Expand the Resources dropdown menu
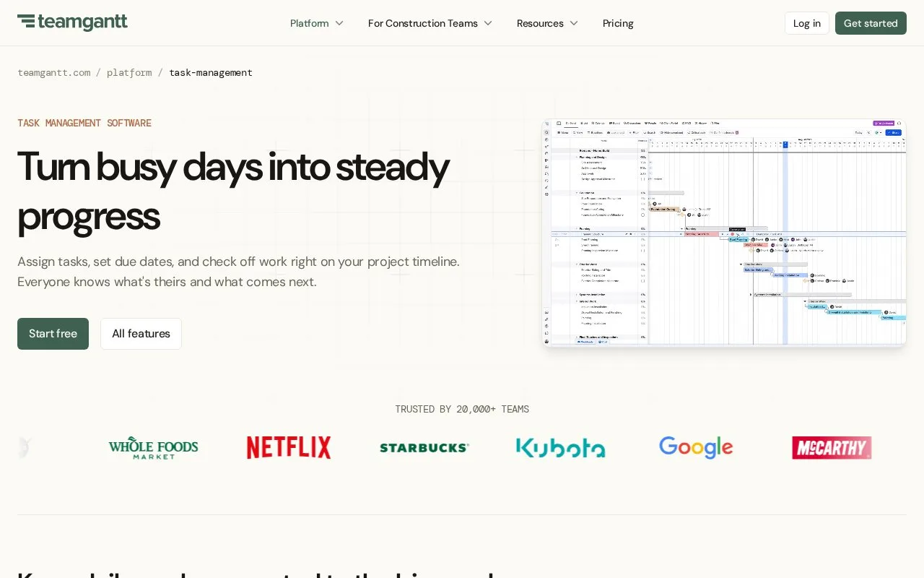This screenshot has width=924, height=578. tap(547, 23)
